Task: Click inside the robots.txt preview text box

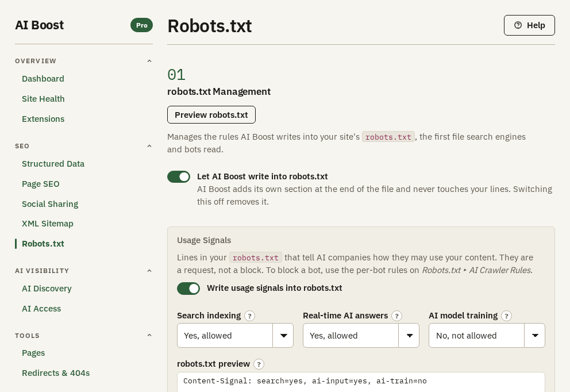Action: (x=361, y=382)
